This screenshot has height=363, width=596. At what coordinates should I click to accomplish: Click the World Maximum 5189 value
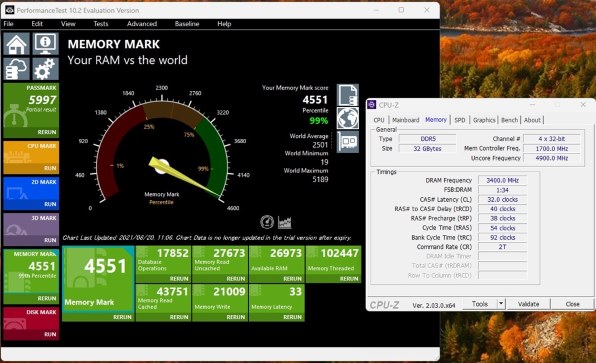(320, 179)
